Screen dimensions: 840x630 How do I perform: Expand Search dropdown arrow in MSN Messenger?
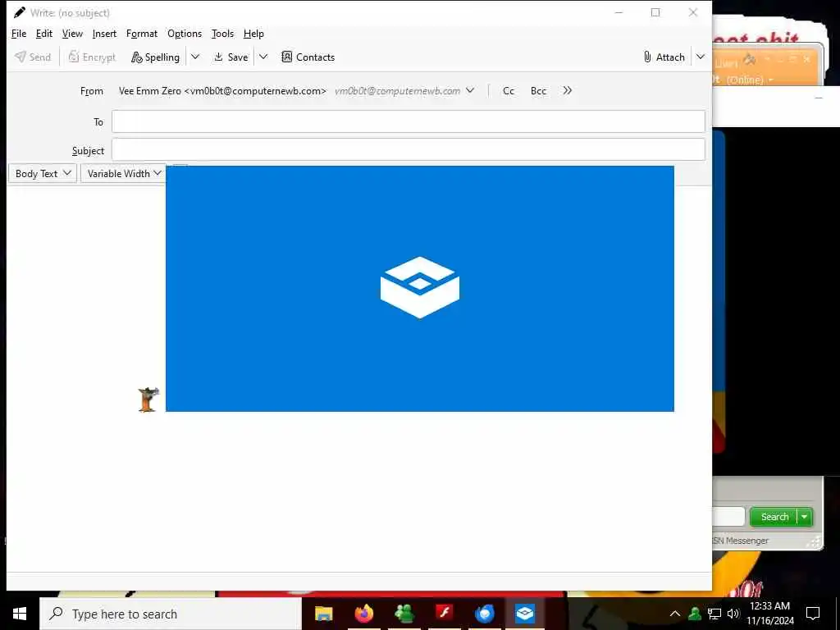point(805,517)
